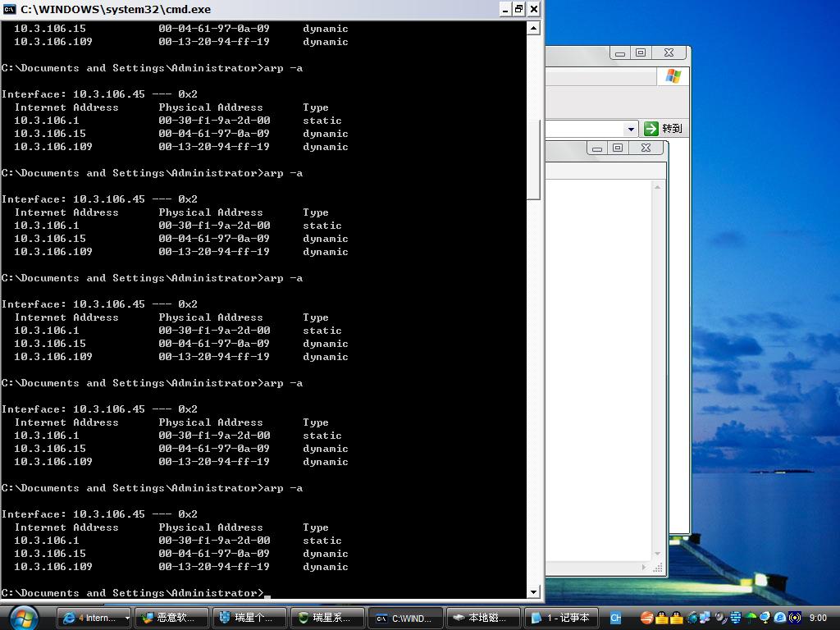Viewport: 840px width, 630px height.
Task: Click the Windows flag logo in browser window
Action: 673,76
